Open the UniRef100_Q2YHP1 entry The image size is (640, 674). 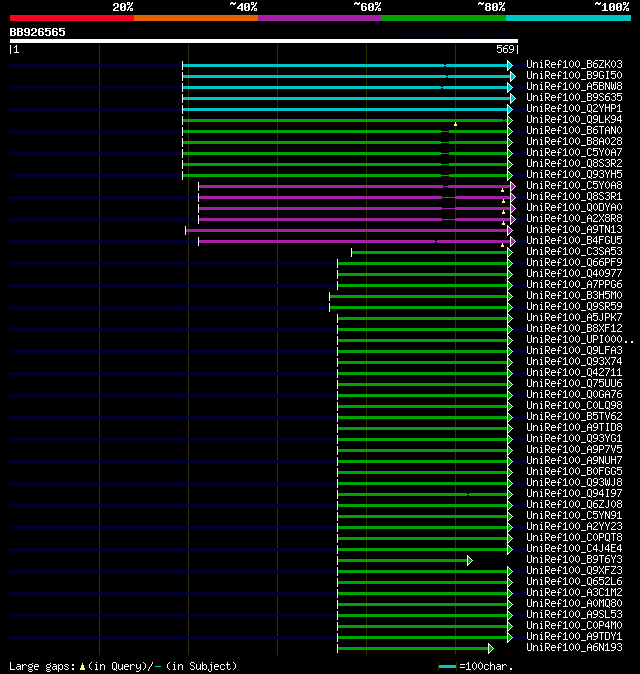coord(574,108)
